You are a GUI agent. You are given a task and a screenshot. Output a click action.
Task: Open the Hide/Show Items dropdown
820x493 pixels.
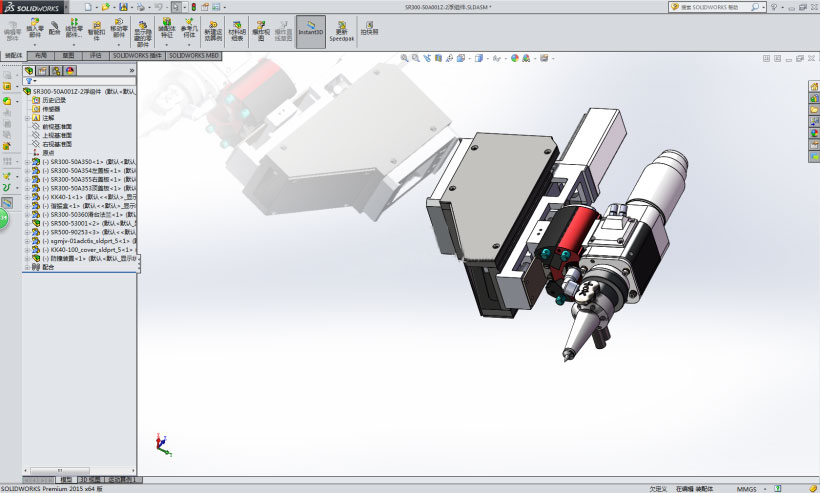click(x=497, y=58)
